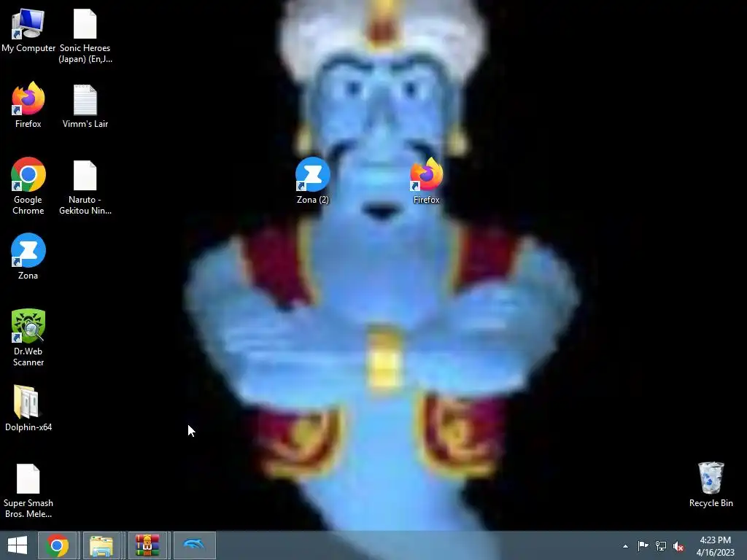Viewport: 747px width, 560px height.
Task: Open Action Center flag icon
Action: 643,545
